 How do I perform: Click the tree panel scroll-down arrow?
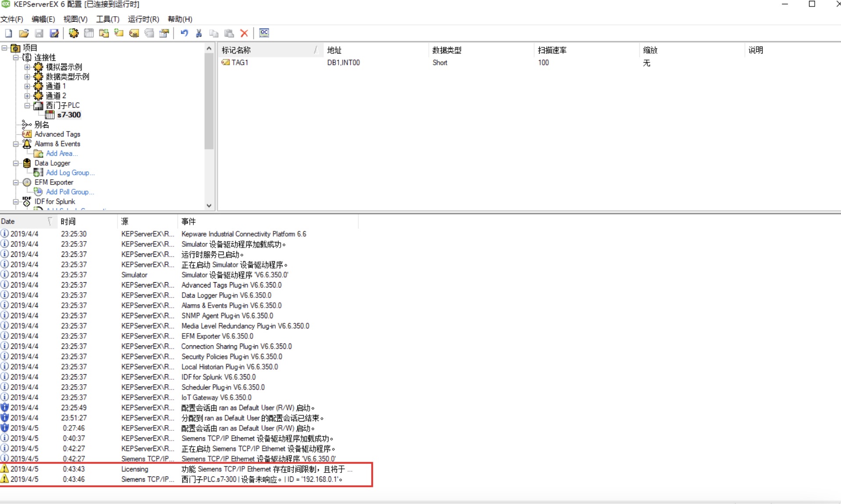[x=209, y=206]
